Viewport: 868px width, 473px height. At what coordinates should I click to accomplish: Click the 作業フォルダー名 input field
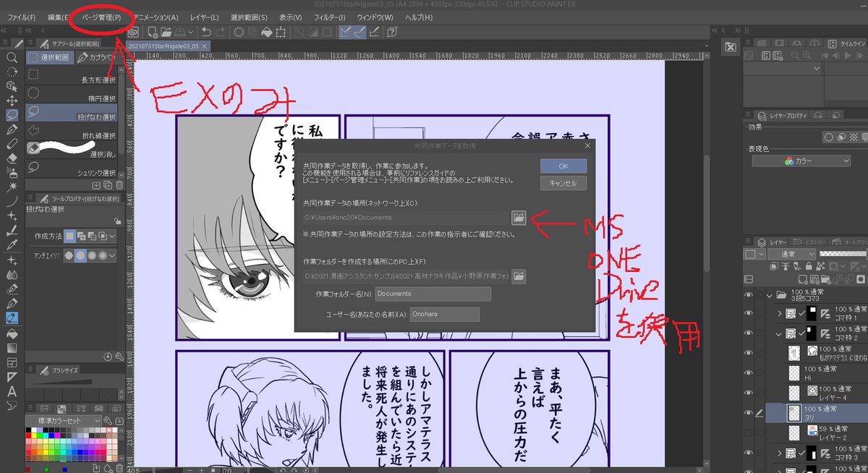click(x=433, y=294)
